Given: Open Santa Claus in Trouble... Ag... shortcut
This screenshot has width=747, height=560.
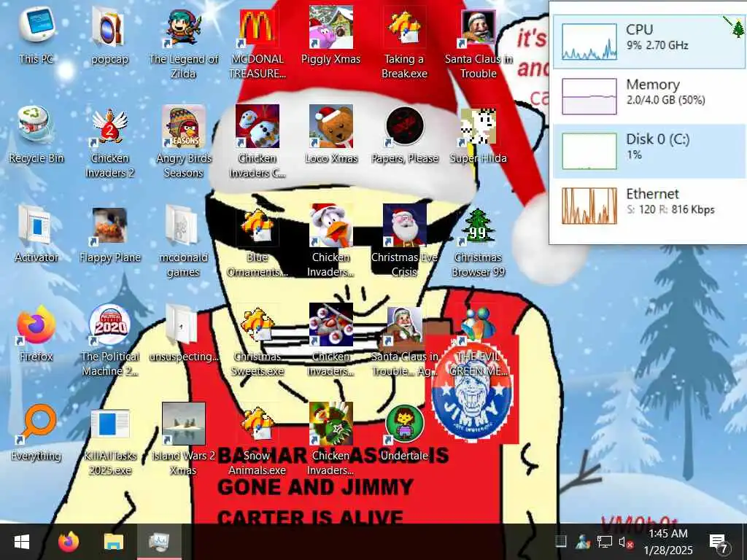Looking at the screenshot, I should click(404, 341).
